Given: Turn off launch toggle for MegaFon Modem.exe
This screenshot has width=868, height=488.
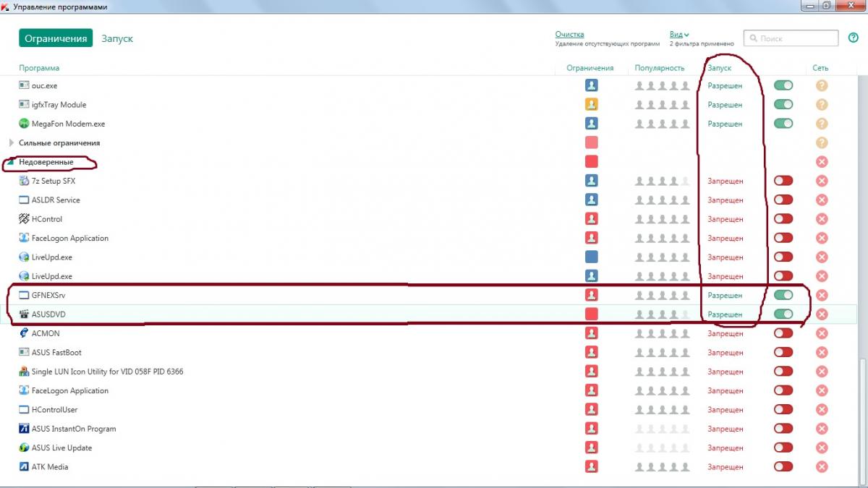Looking at the screenshot, I should pyautogui.click(x=783, y=124).
